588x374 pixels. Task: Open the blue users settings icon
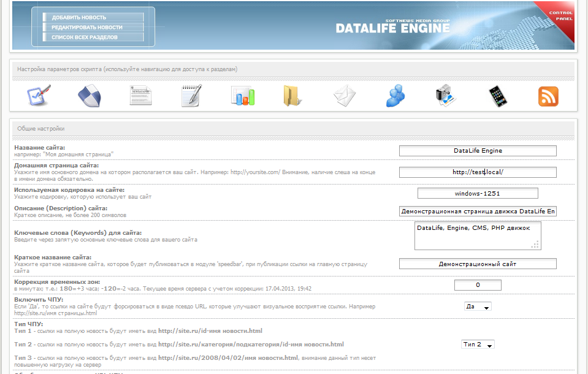point(395,96)
